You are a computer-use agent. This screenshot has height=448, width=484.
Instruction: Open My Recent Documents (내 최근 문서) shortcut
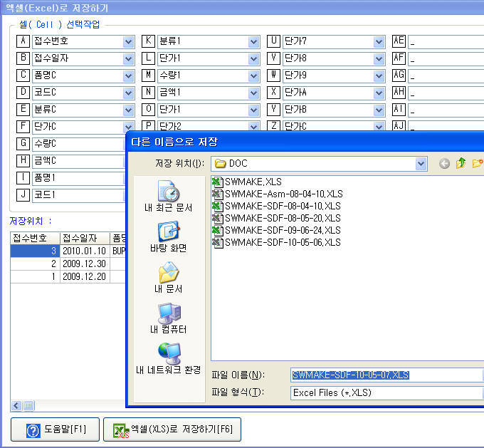tap(168, 196)
